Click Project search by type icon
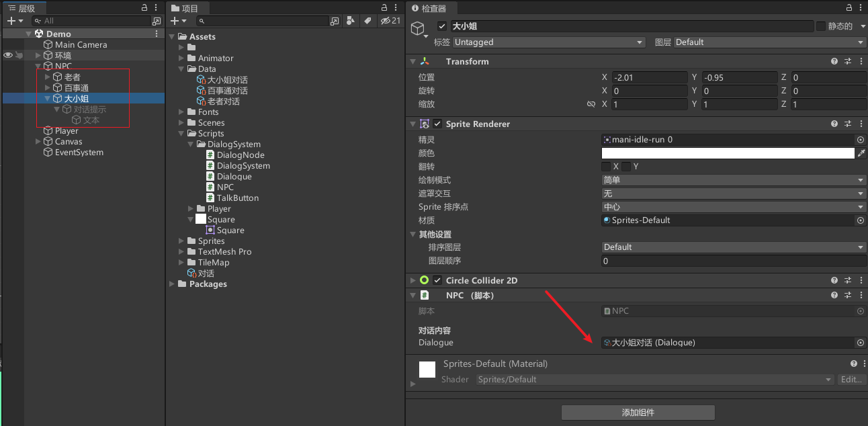Image resolution: width=868 pixels, height=426 pixels. [351, 21]
